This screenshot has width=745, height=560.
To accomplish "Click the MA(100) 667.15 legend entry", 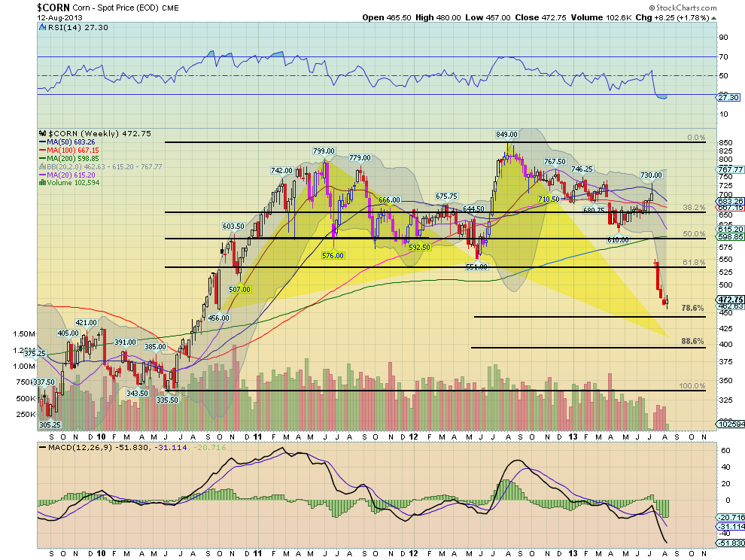I will pos(69,151).
